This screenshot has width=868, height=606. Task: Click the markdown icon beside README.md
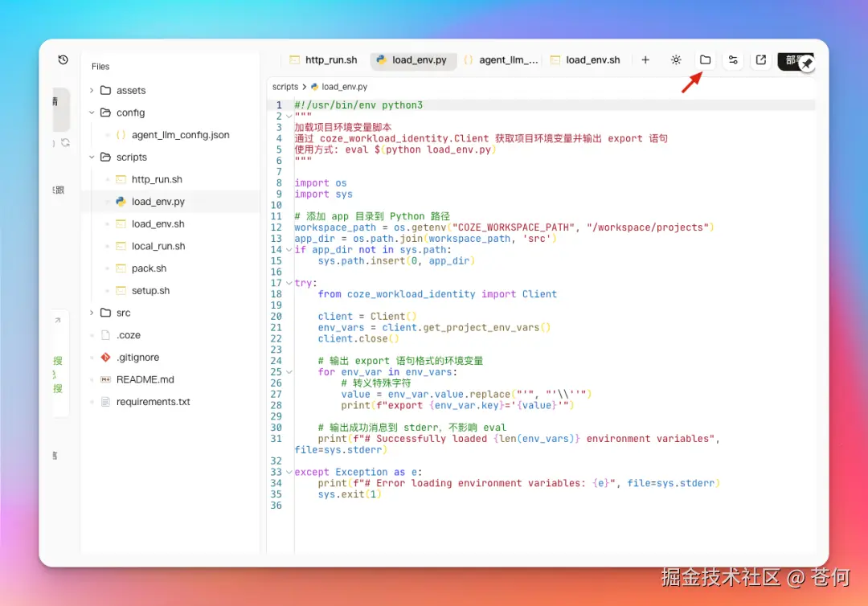(106, 379)
